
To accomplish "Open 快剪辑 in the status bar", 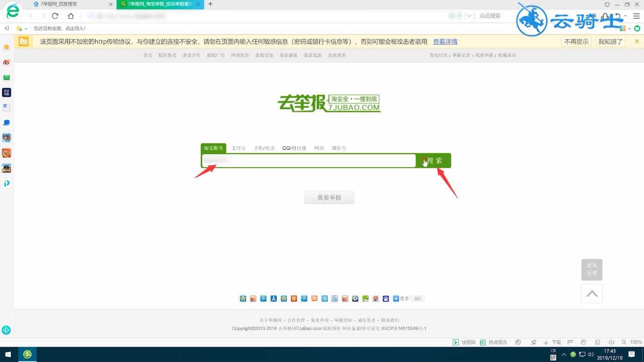I will tap(464, 342).
